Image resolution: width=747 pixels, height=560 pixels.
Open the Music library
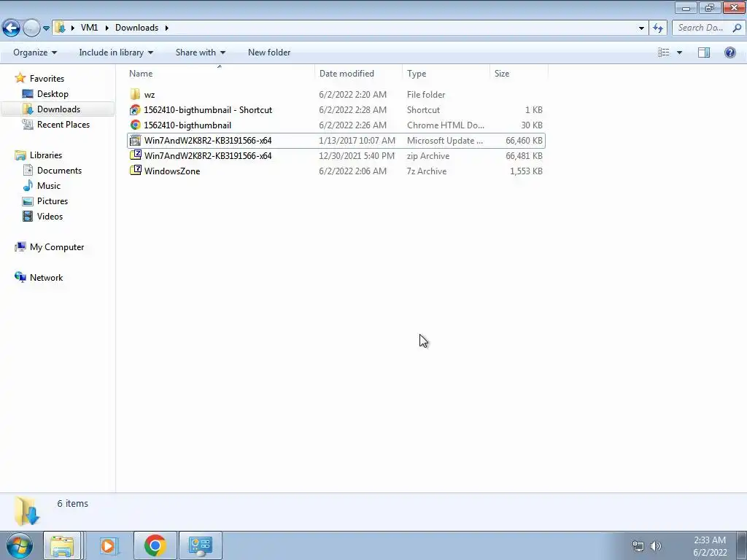click(49, 185)
